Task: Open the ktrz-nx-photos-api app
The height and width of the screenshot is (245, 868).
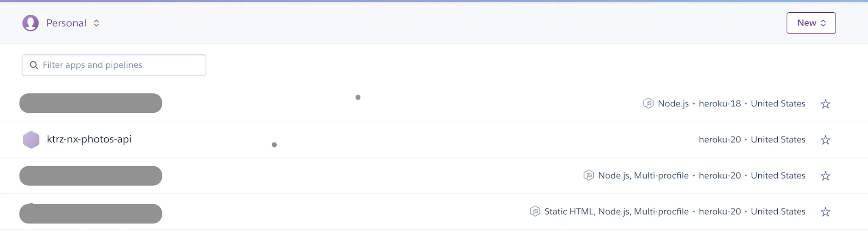Action: [90, 139]
